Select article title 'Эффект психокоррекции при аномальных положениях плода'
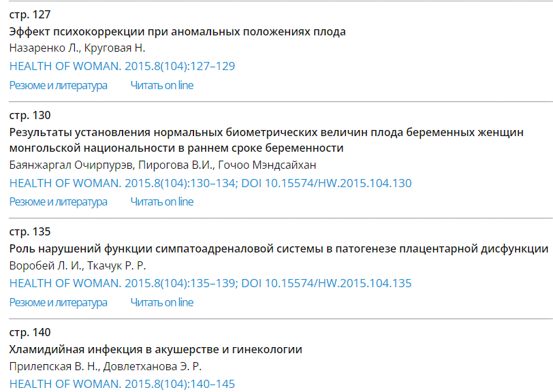Screen dimensions: 553x392 tap(177, 32)
